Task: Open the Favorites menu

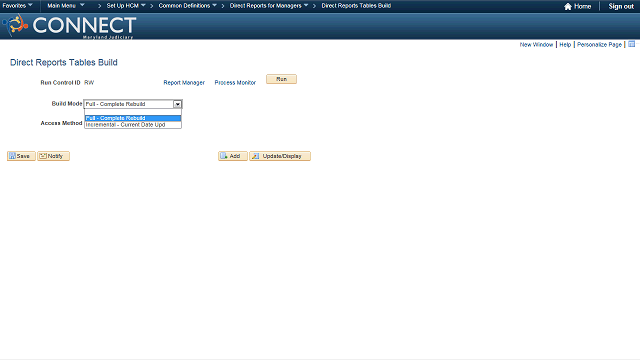Action: pos(17,6)
